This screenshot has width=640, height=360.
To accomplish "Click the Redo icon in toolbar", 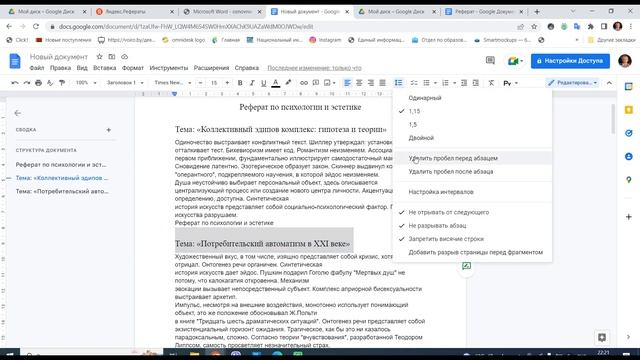I will (x=27, y=83).
